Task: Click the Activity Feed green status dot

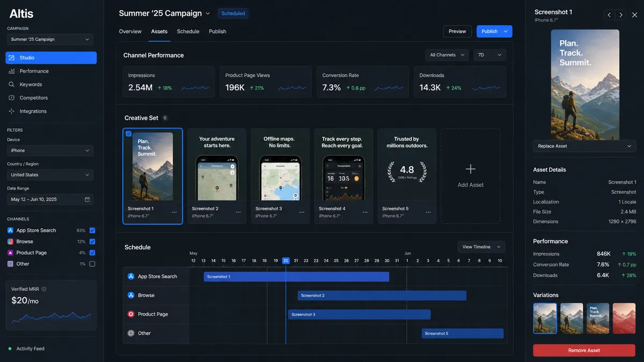Action: pos(10,349)
